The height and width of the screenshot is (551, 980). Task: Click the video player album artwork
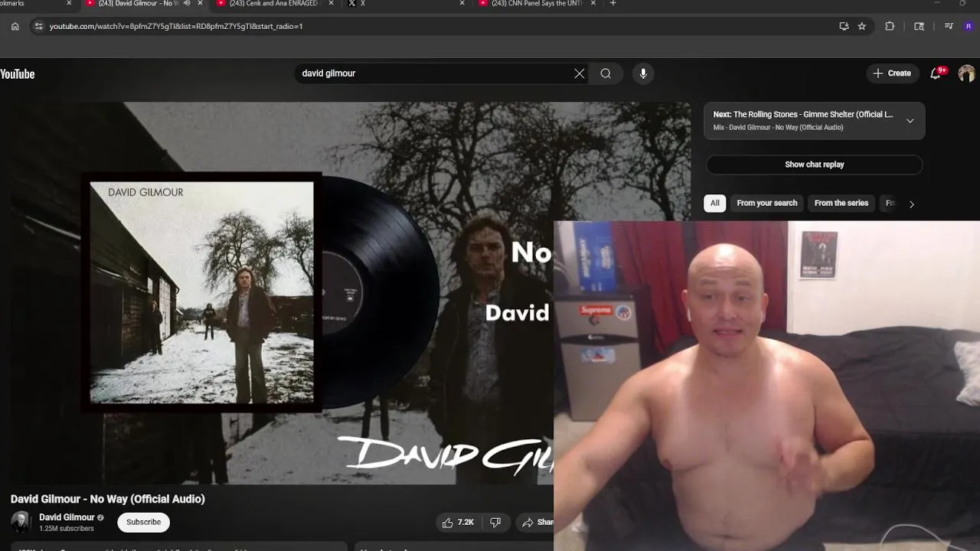tap(201, 292)
